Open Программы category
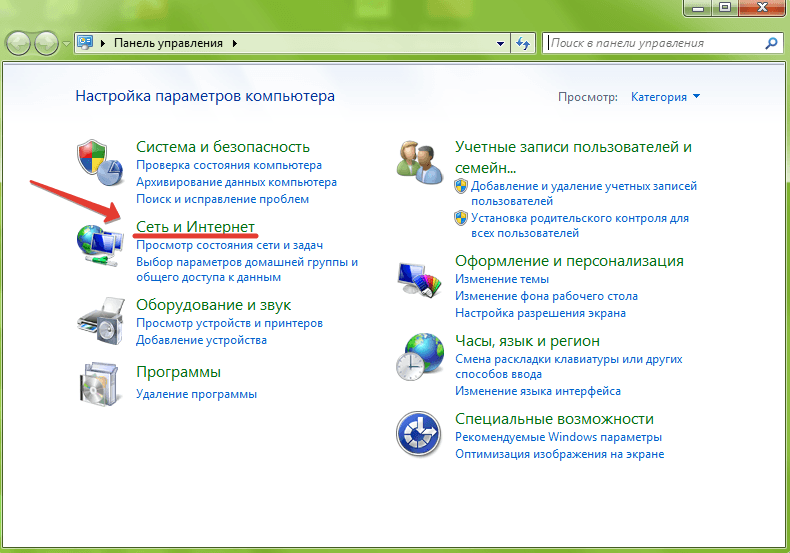 [178, 372]
